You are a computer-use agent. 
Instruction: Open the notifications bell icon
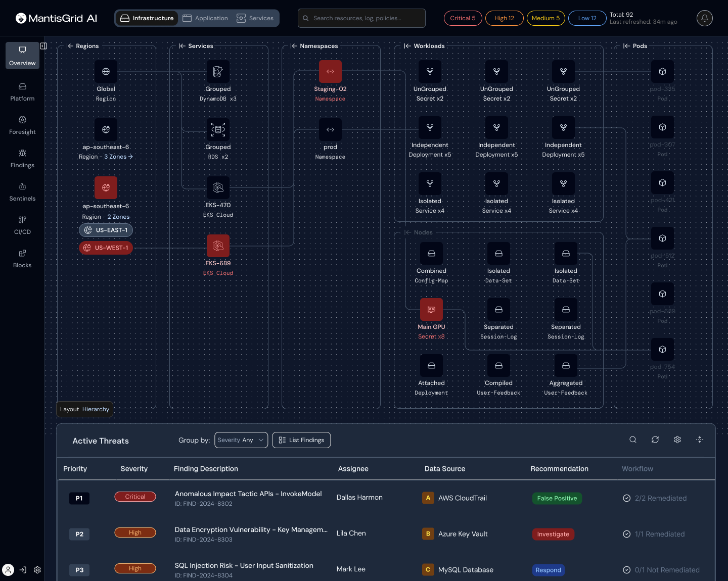[x=704, y=18]
